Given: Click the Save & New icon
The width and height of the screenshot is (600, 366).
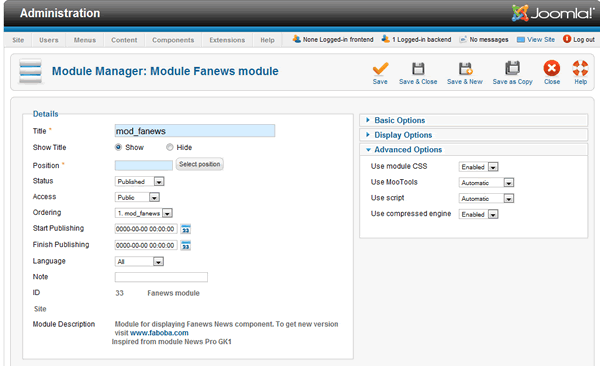Looking at the screenshot, I should 465,69.
